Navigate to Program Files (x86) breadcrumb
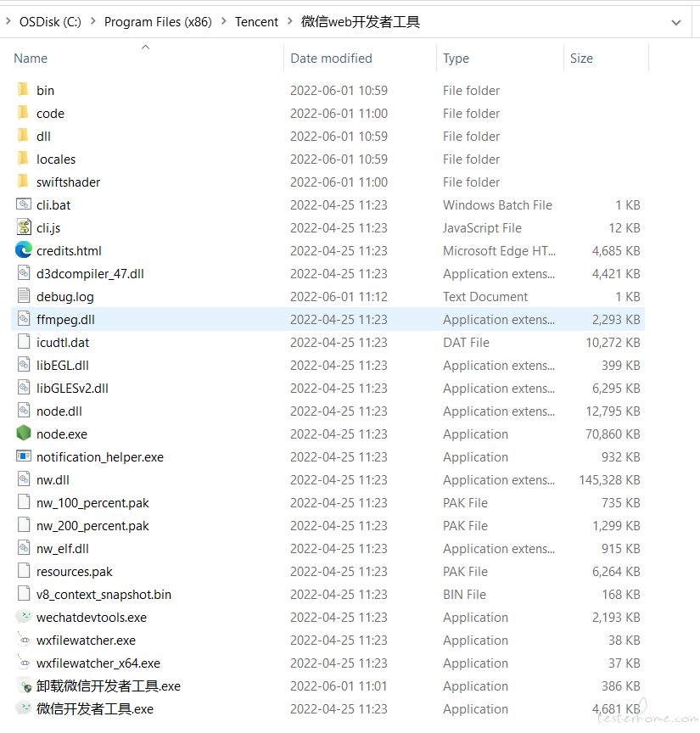The height and width of the screenshot is (733, 700). click(158, 22)
